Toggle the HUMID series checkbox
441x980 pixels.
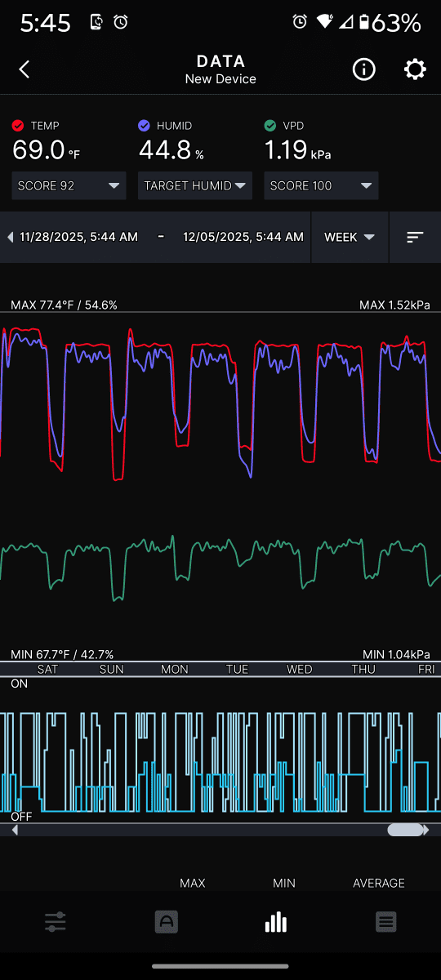(x=145, y=126)
